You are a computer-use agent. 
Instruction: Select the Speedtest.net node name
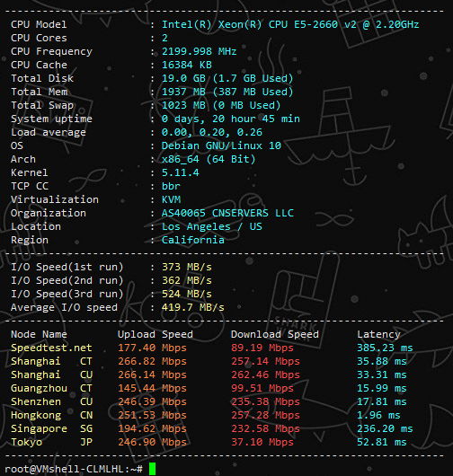point(51,348)
